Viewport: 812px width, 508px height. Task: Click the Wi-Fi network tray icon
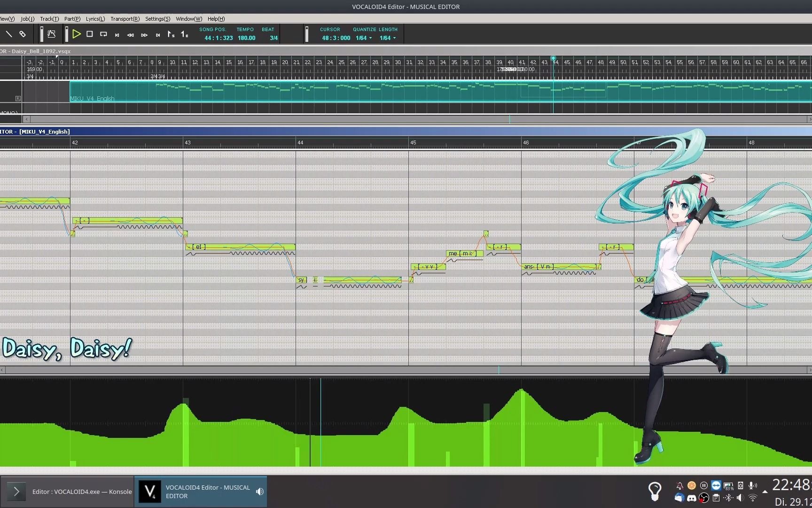(x=752, y=498)
